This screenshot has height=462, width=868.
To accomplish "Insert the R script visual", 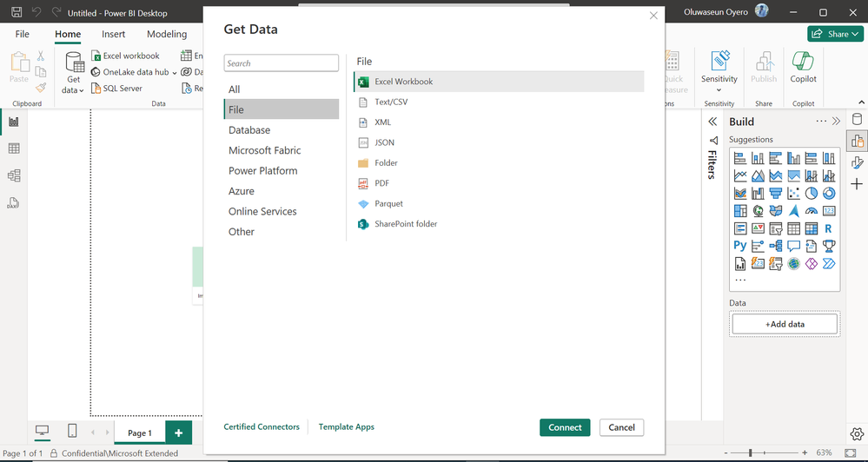I will [829, 228].
